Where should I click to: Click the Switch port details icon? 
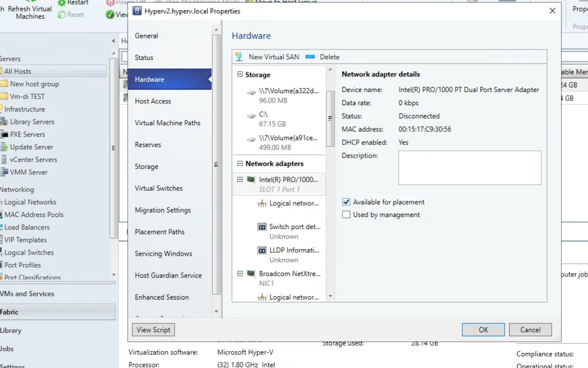tap(262, 227)
